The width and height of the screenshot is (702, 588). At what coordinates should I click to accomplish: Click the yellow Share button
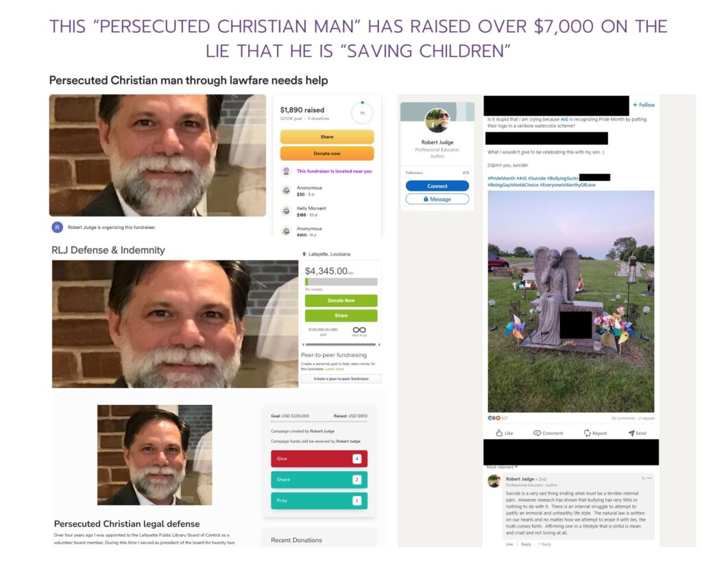tap(327, 136)
